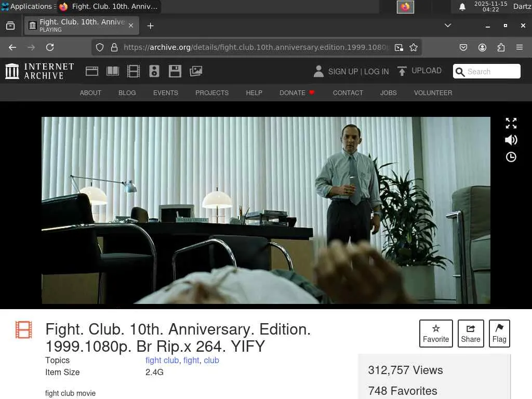
Task: Open the Audio speaker icon in navbar
Action: tap(154, 71)
